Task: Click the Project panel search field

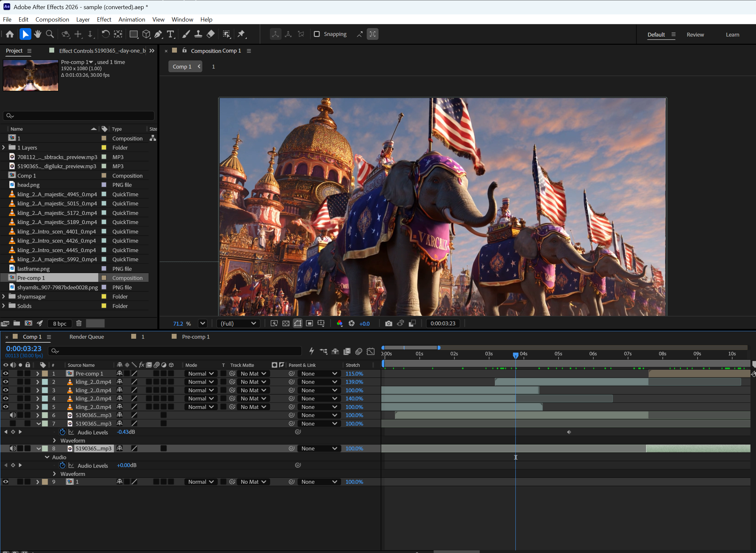Action: click(x=79, y=116)
